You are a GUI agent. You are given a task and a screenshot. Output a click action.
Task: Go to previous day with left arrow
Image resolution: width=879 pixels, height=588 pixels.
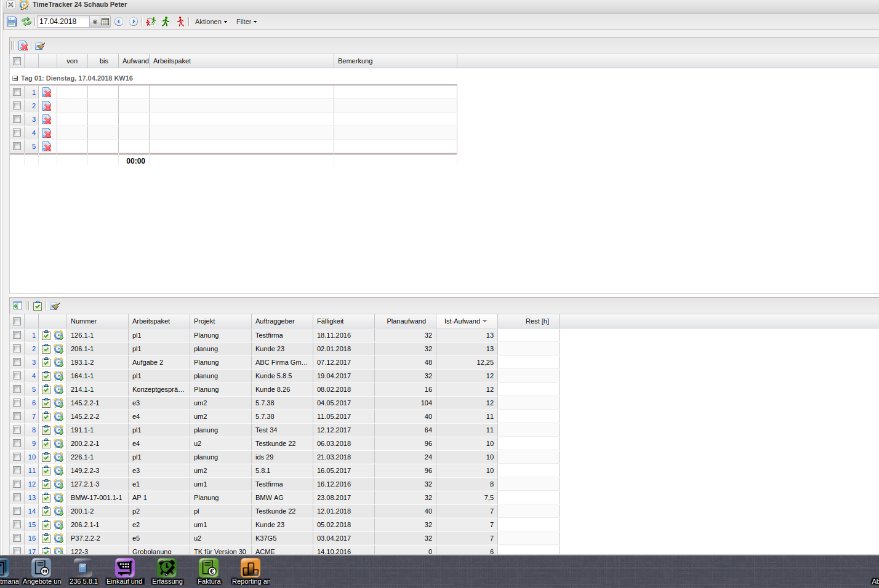coord(119,22)
